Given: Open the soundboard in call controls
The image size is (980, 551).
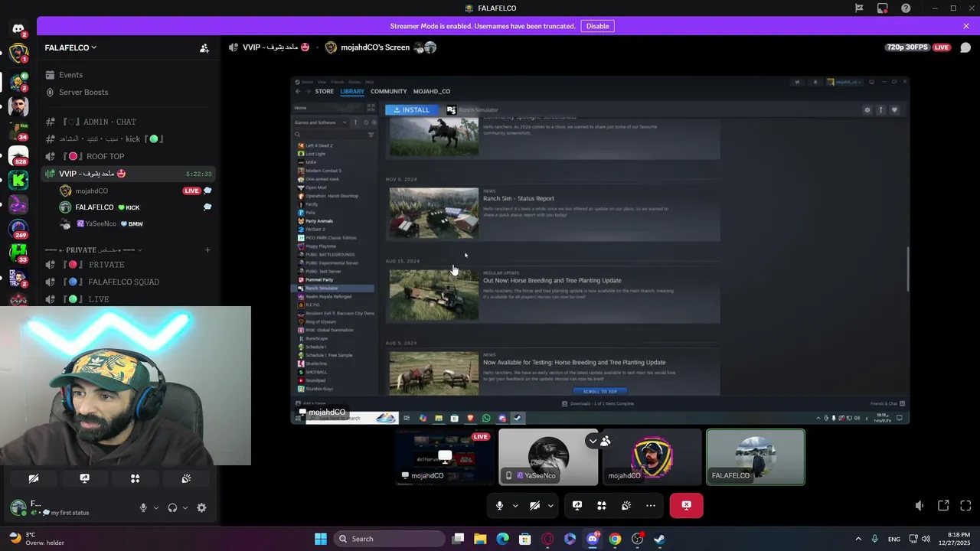Looking at the screenshot, I should point(626,505).
